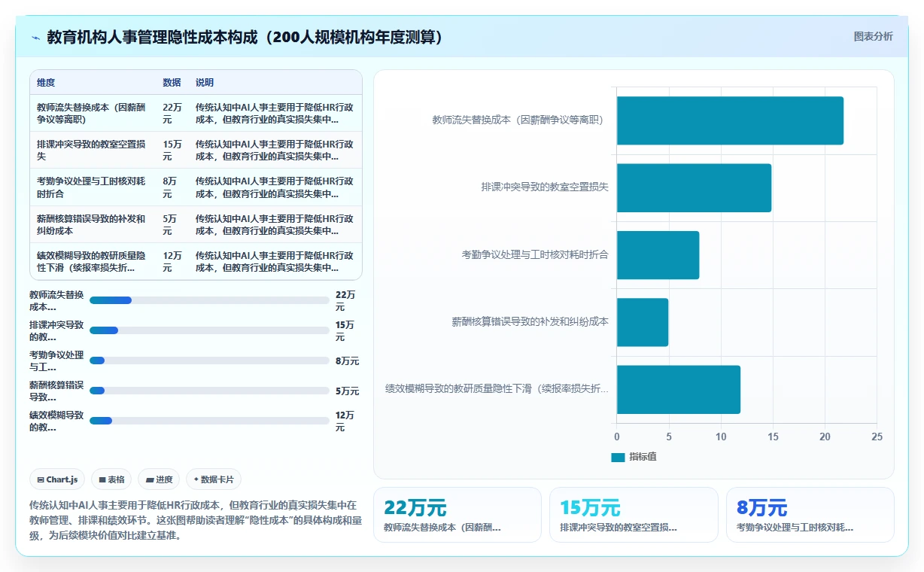Click the 5万元 value in the table
Viewport: 924px width, 572px height.
pos(170,224)
